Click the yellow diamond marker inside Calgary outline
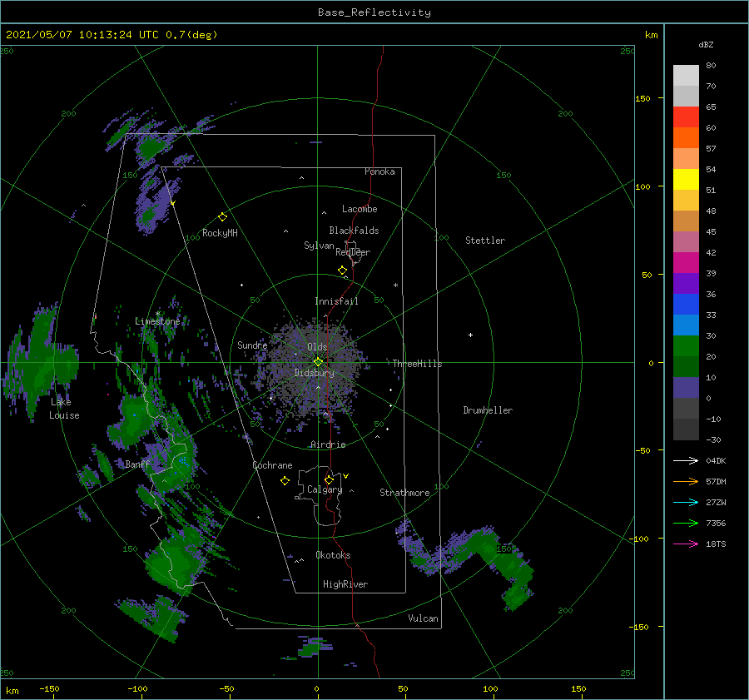The height and width of the screenshot is (700, 749). 329,479
